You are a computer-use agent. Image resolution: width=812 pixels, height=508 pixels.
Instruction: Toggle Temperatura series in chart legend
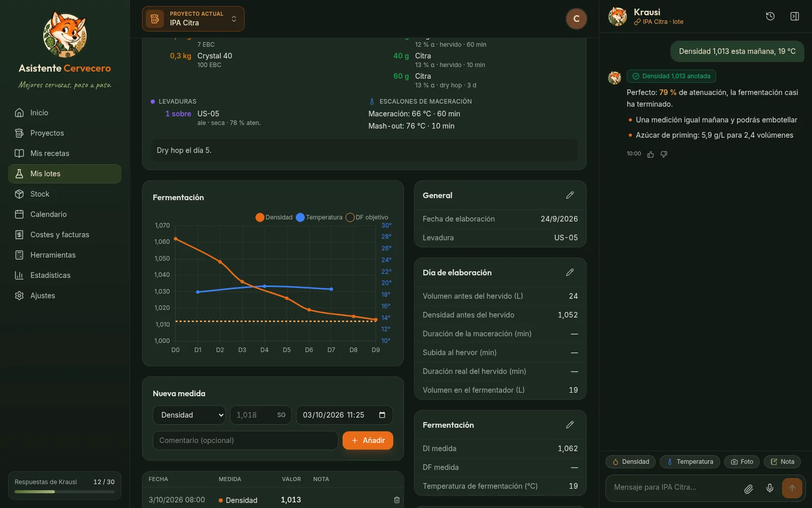[x=319, y=217]
